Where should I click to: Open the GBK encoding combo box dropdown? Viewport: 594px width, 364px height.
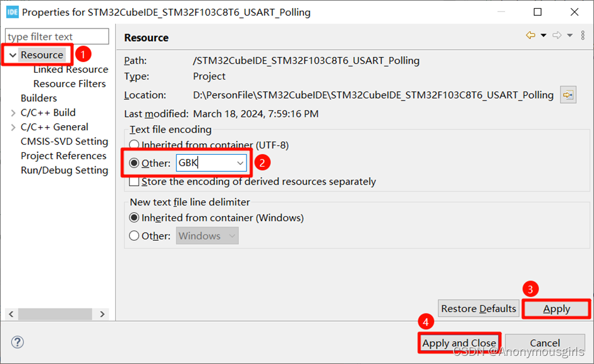coord(239,163)
